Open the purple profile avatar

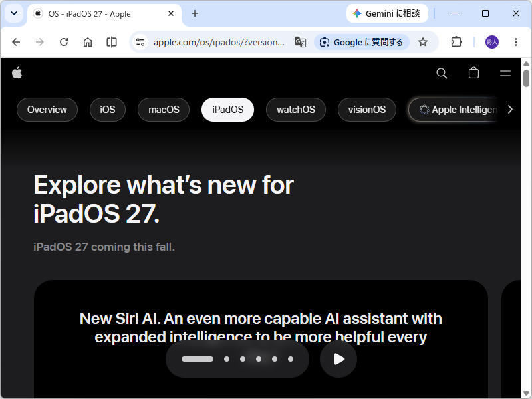coord(492,42)
